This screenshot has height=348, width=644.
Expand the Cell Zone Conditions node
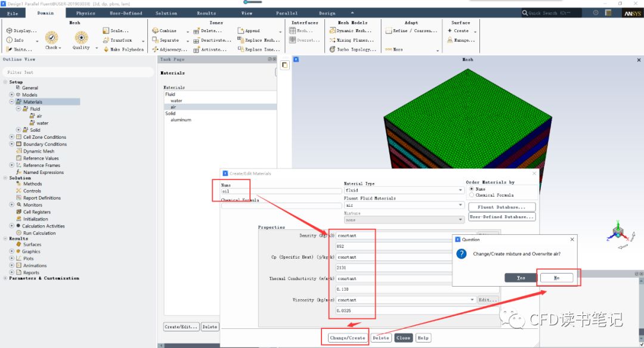[11, 136]
